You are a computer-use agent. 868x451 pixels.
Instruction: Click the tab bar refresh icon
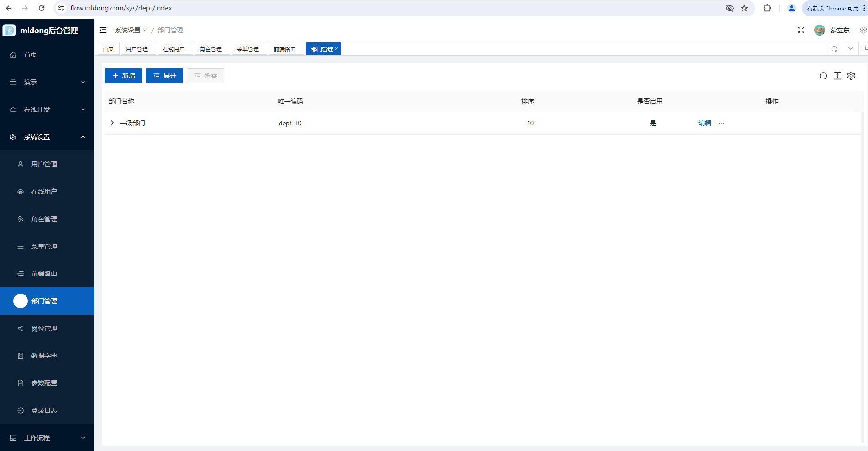834,49
